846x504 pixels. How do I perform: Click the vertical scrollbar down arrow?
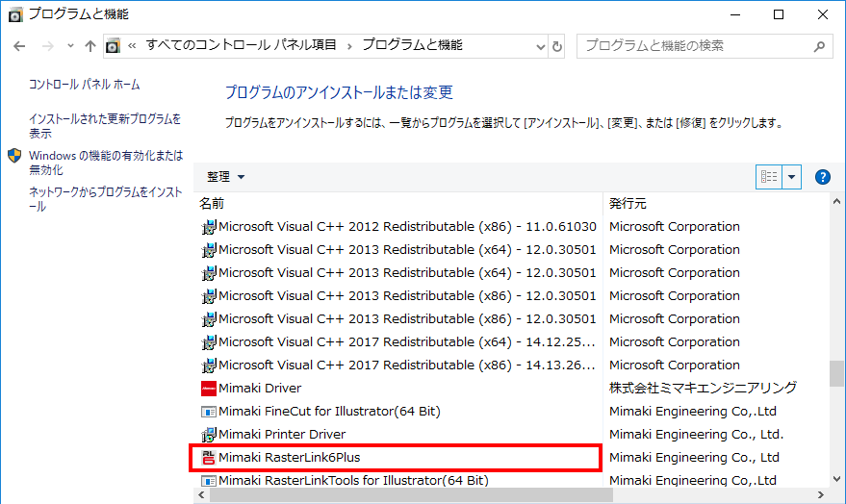click(836, 479)
